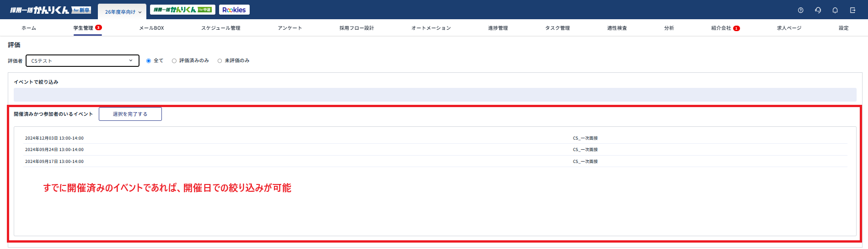The image size is (868, 249).
Task: Go to スケジュール管理 tab
Action: [x=220, y=28]
